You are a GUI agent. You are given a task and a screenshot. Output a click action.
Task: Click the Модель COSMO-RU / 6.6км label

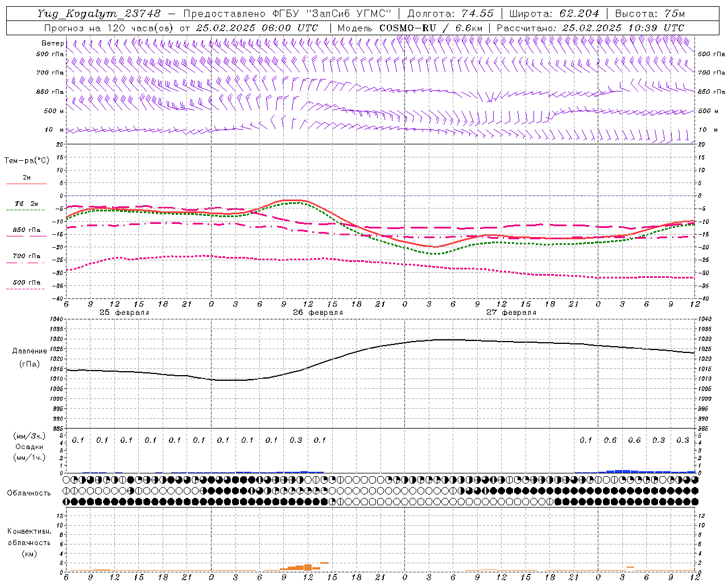(410, 28)
